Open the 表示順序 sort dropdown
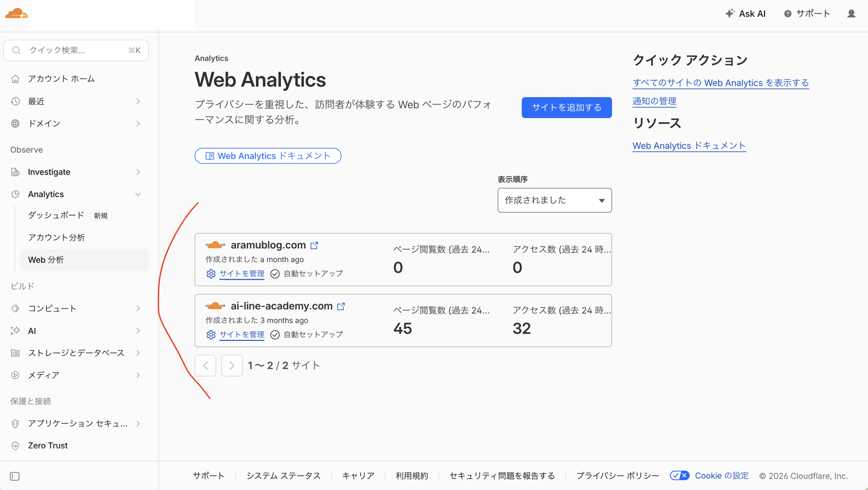The width and height of the screenshot is (868, 490). point(554,200)
